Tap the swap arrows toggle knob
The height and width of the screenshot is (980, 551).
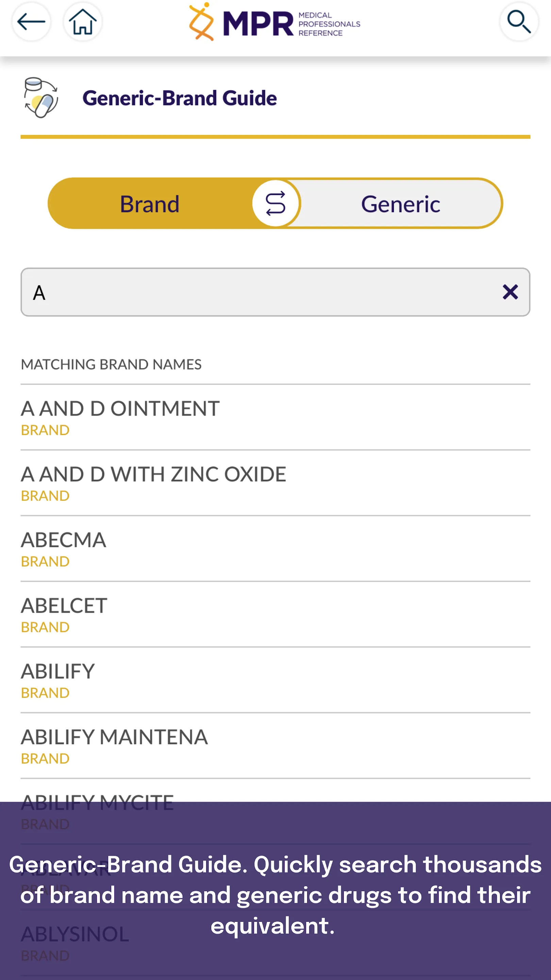click(275, 203)
